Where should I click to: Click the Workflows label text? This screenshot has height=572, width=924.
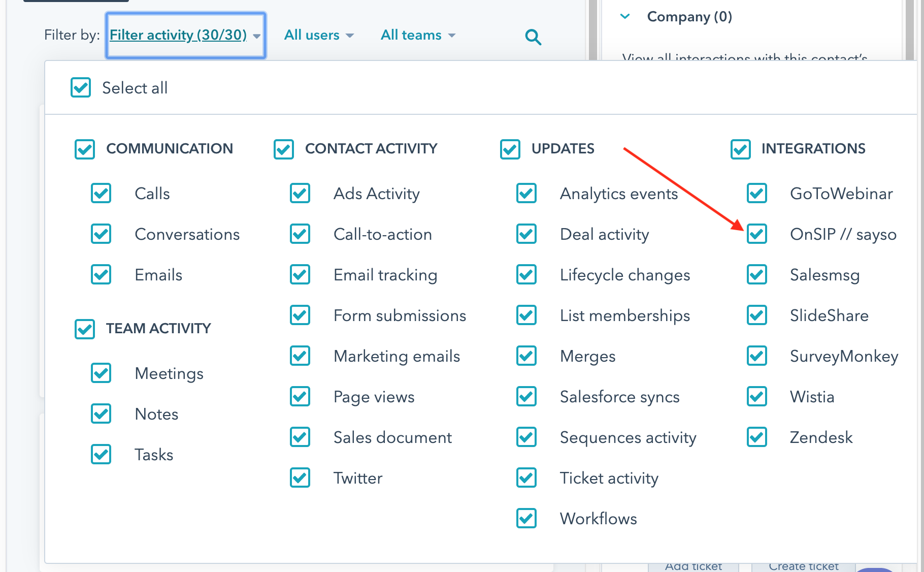coord(599,519)
